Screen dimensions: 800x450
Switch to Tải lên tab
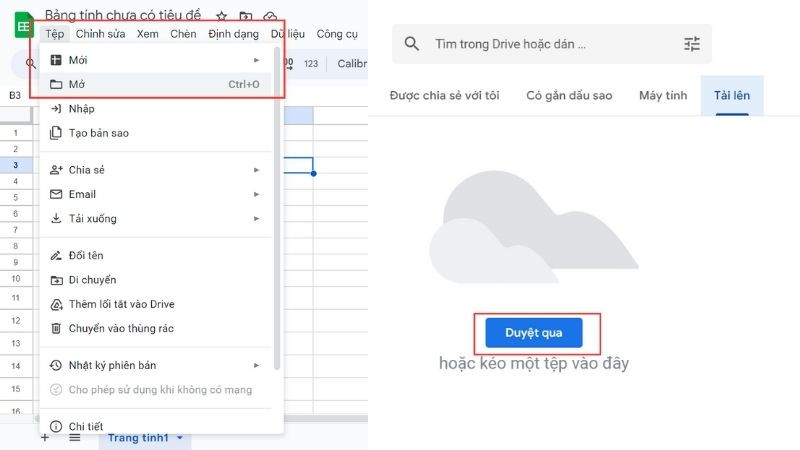point(732,95)
